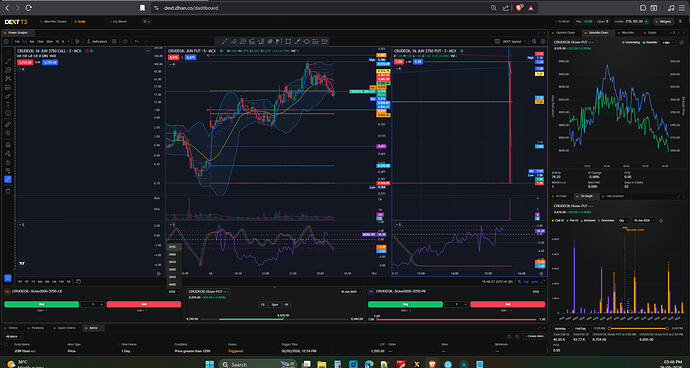Click the undo arrow in chart toolbar
The image size is (690, 368).
click(136, 41)
